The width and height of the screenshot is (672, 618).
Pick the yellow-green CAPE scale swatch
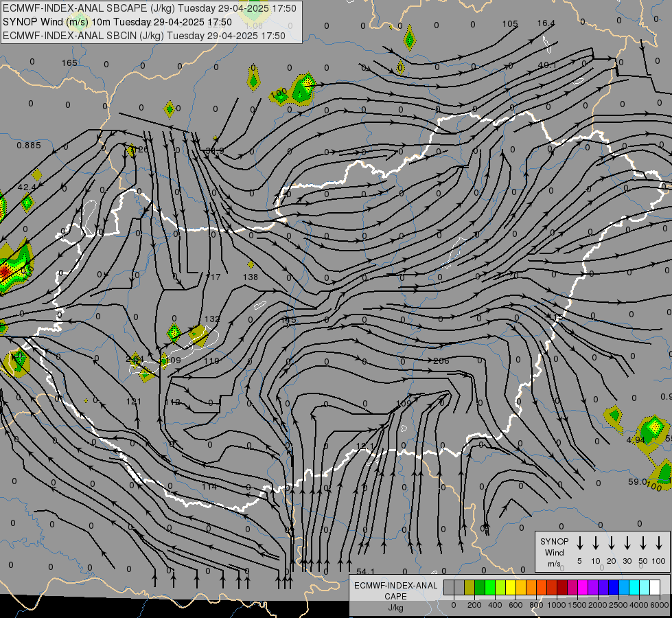500,588
